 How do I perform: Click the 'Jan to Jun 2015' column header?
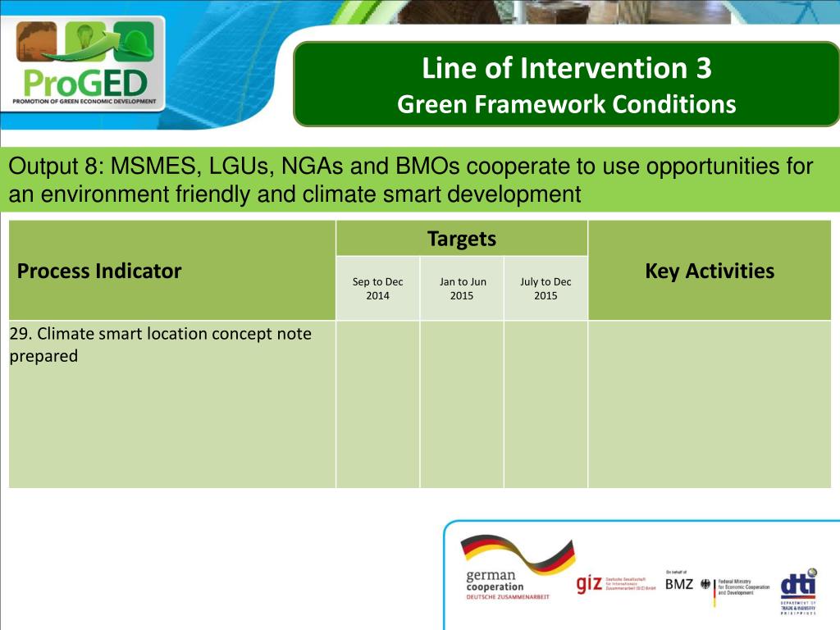[462, 289]
